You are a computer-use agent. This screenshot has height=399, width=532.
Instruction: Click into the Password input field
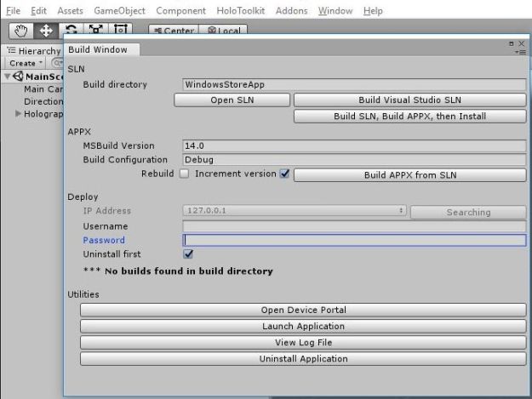(354, 240)
